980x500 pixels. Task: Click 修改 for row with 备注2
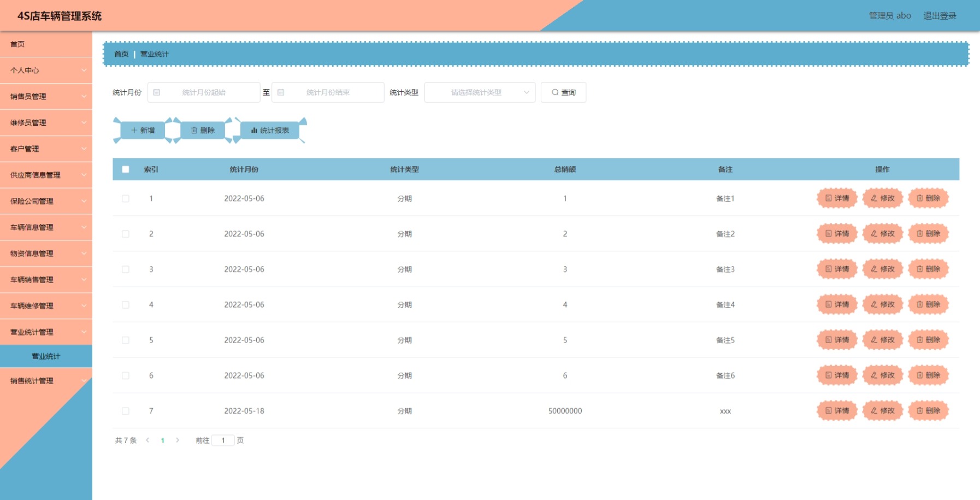[883, 234]
